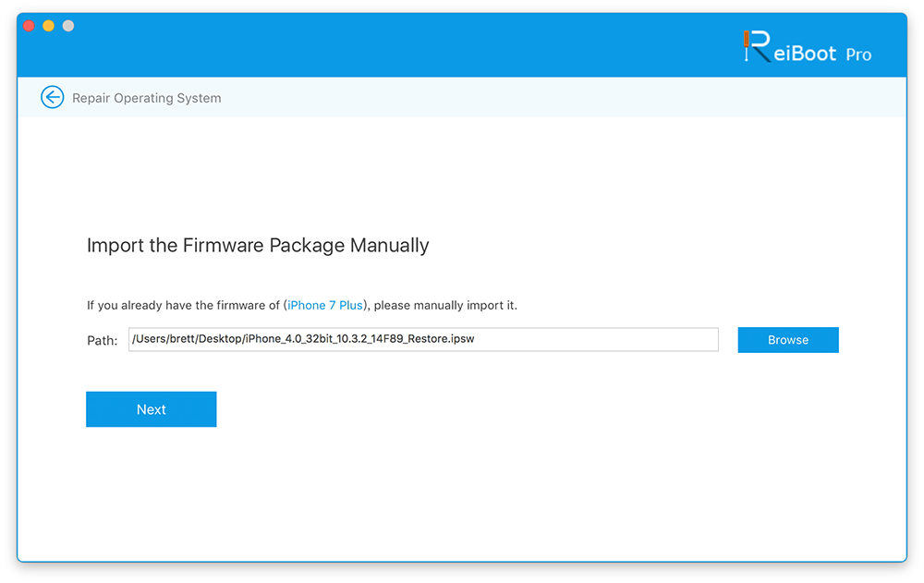The width and height of the screenshot is (924, 583).
Task: Click the /Users/brett portion of the path
Action: tap(160, 339)
